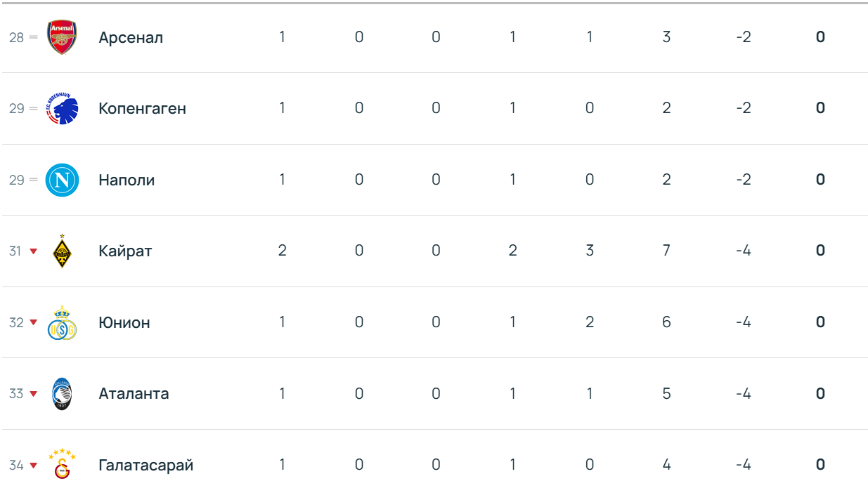Click the red down arrow beside rank 32
The height and width of the screenshot is (488, 868).
[x=33, y=322]
